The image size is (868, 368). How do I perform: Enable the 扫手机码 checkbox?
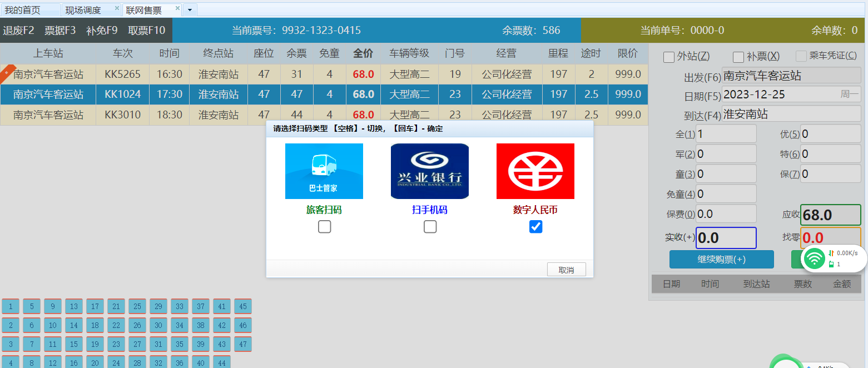pos(430,227)
